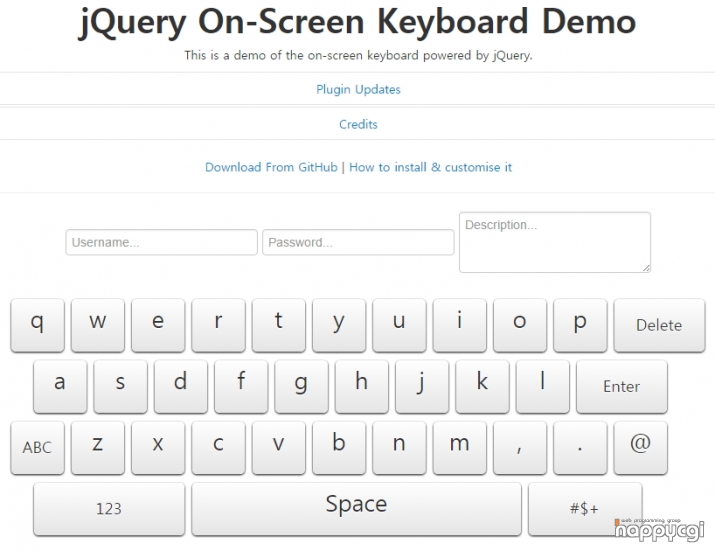Click the Delete key
The height and width of the screenshot is (551, 715).
point(659,325)
